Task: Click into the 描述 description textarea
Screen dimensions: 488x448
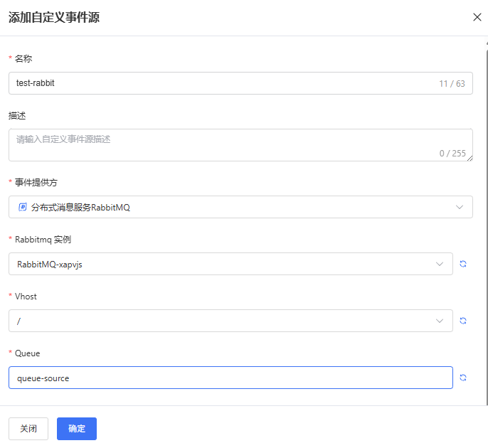Action: click(240, 145)
